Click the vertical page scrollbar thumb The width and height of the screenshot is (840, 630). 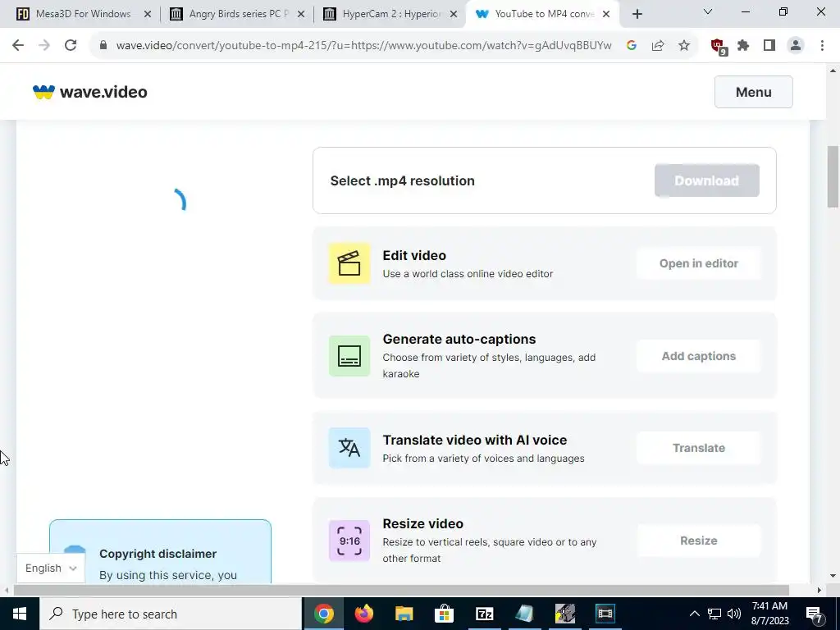(833, 176)
